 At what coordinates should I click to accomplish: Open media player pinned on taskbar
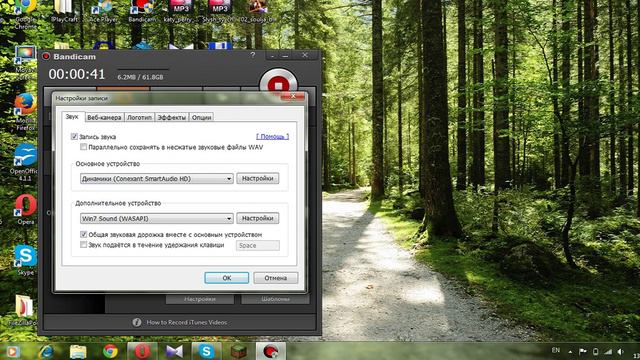coord(12,351)
